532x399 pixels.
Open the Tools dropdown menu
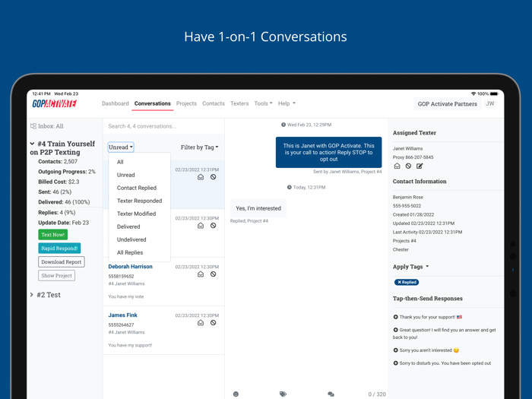(263, 103)
